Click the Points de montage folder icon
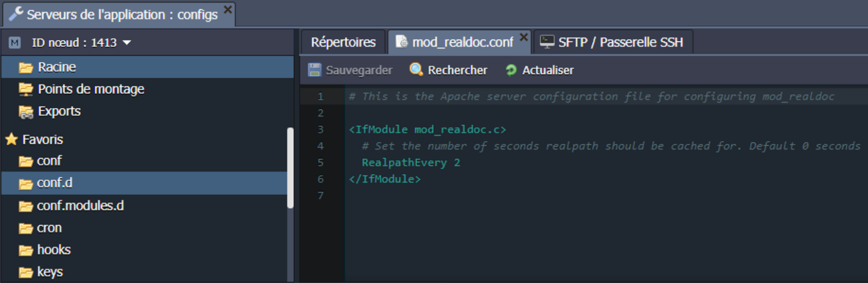 (26, 89)
